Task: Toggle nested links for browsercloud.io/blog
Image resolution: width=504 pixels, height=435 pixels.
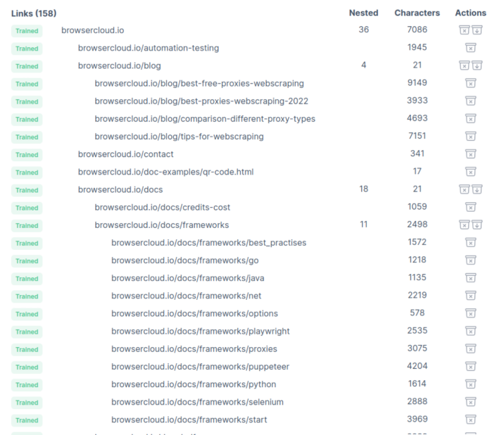Action: [x=477, y=65]
